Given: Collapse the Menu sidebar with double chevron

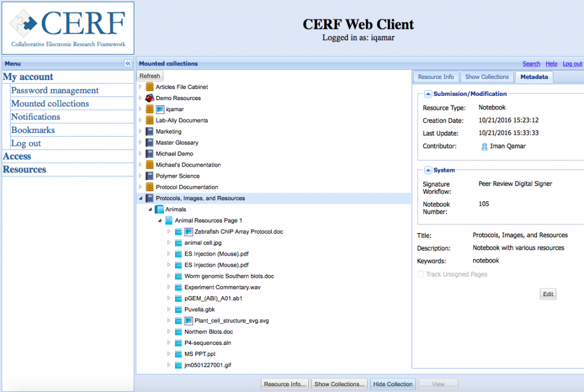Looking at the screenshot, I should click(x=128, y=63).
